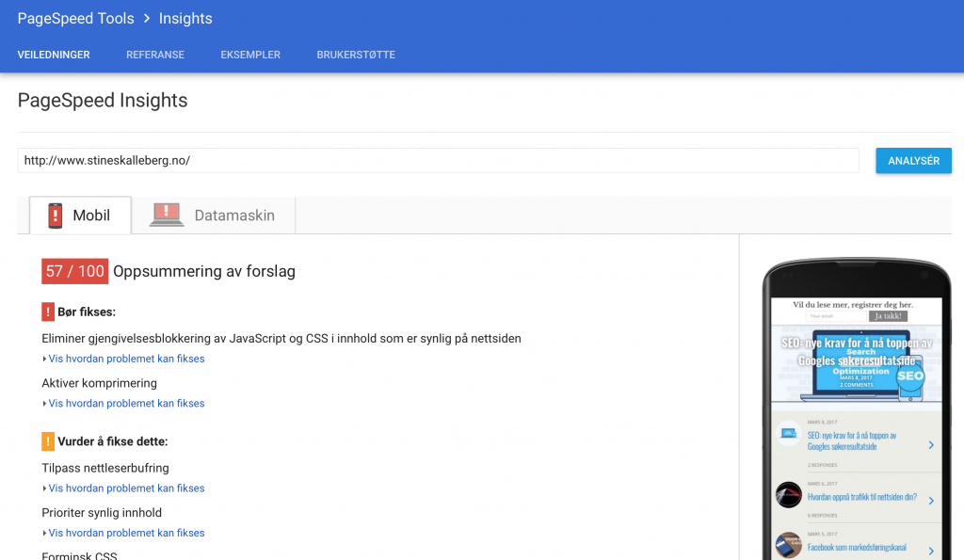Image resolution: width=964 pixels, height=560 pixels.
Task: Expand fix details under Tilpass nettleserbufring
Action: coord(123,488)
